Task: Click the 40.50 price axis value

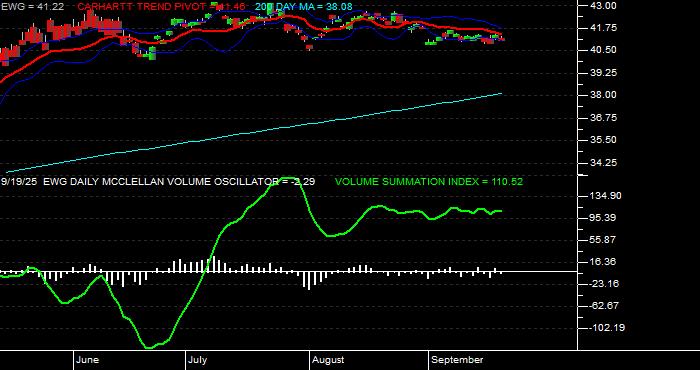Action: [603, 50]
